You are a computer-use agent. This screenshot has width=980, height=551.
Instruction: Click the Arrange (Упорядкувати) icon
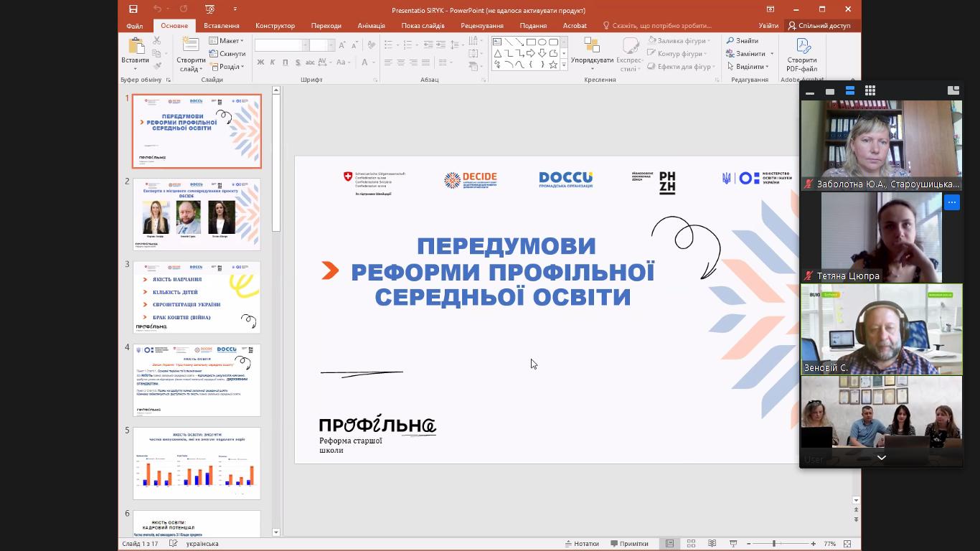(592, 54)
